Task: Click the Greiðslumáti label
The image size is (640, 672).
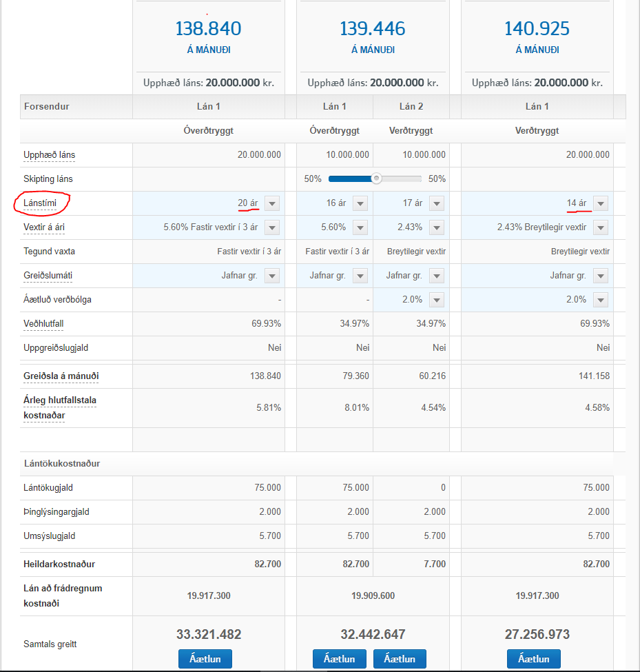Action: 48,276
